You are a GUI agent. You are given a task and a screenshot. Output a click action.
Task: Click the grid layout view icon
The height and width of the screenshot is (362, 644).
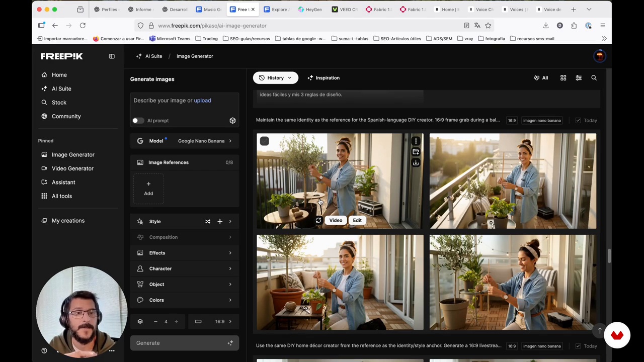(563, 78)
